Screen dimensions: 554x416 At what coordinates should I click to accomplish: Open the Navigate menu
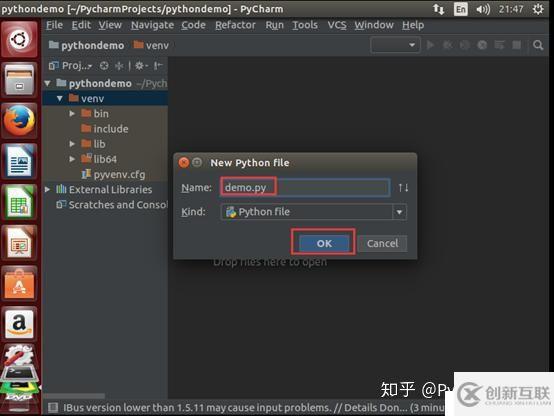pyautogui.click(x=152, y=25)
